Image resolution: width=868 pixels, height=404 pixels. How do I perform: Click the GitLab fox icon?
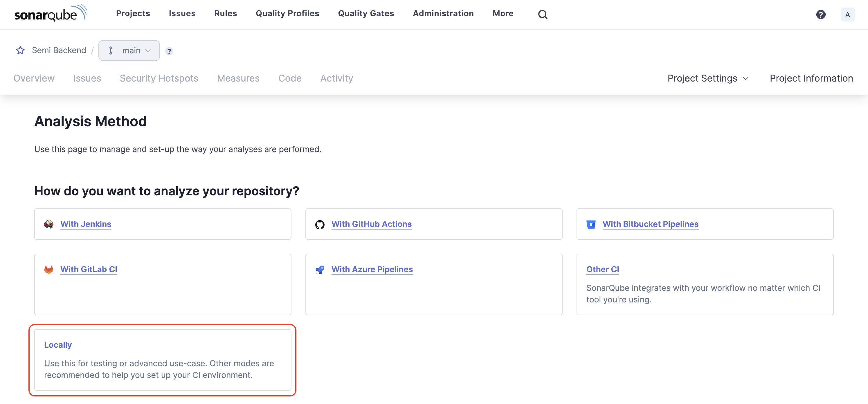click(49, 270)
